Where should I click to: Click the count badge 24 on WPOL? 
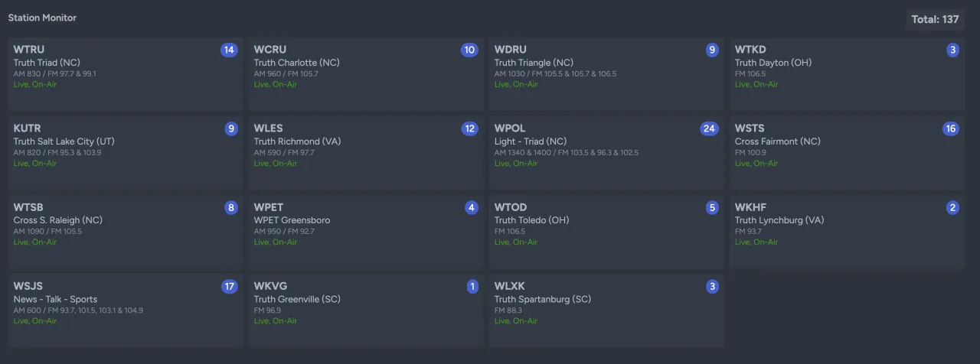709,128
